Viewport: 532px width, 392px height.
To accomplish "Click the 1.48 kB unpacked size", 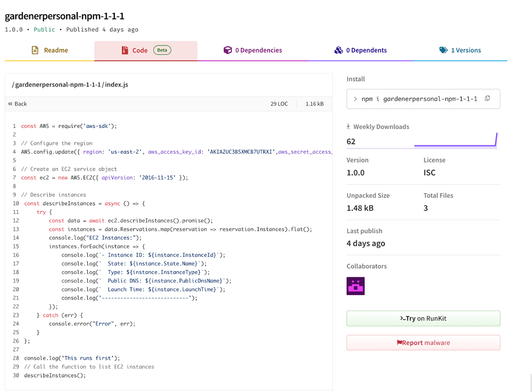I will tap(360, 208).
